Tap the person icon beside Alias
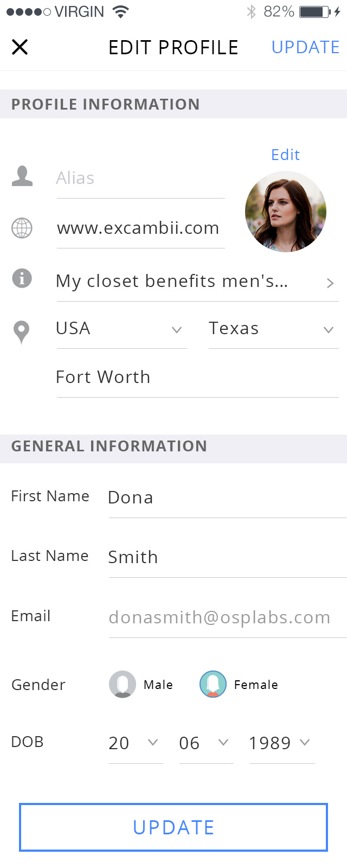This screenshot has width=347, height=868. pyautogui.click(x=22, y=177)
